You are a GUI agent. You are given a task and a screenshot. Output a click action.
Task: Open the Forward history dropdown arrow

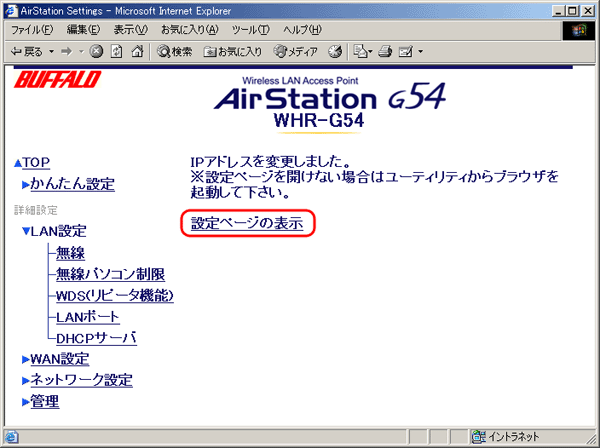coord(81,52)
